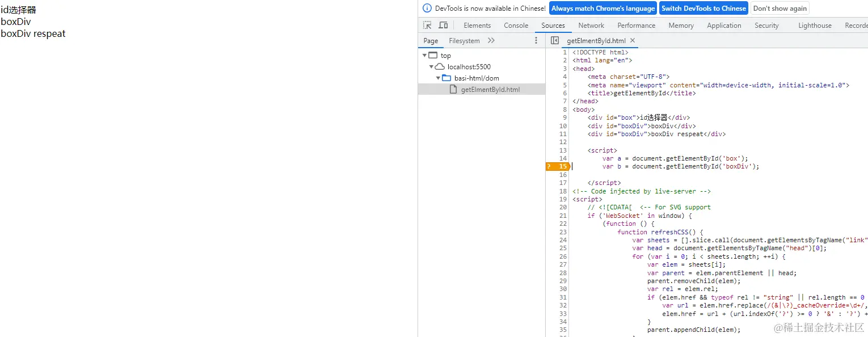868x337 pixels.
Task: Select the getElmentById.html editor tab
Action: click(x=596, y=41)
